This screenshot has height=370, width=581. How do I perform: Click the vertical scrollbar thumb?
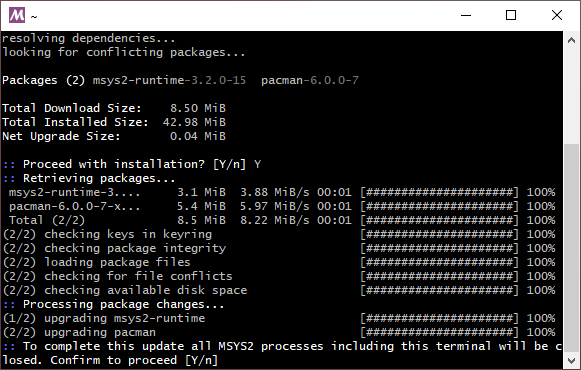pyautogui.click(x=571, y=247)
